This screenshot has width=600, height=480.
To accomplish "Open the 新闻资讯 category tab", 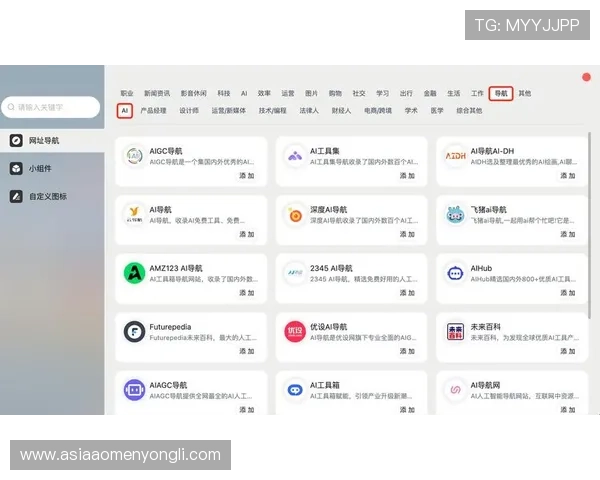I will [157, 93].
